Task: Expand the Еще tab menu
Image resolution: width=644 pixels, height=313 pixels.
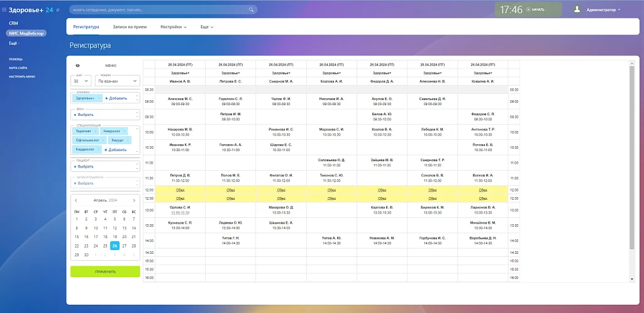Action: [x=206, y=26]
